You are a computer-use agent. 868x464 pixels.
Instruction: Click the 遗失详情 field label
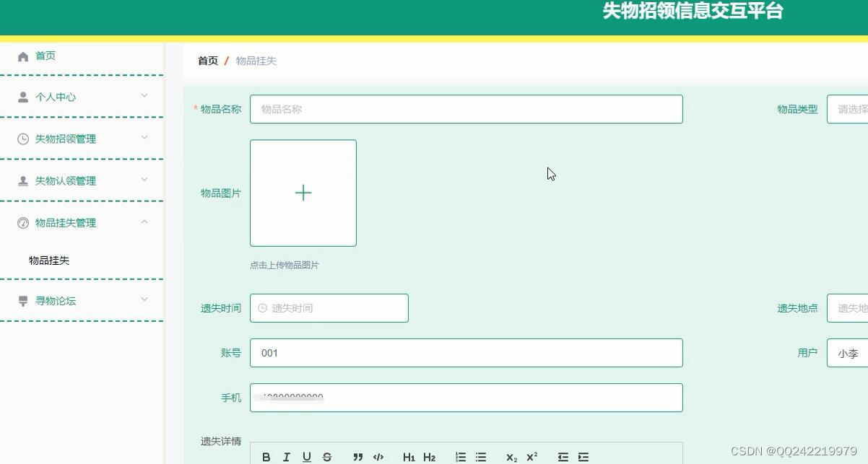click(221, 441)
